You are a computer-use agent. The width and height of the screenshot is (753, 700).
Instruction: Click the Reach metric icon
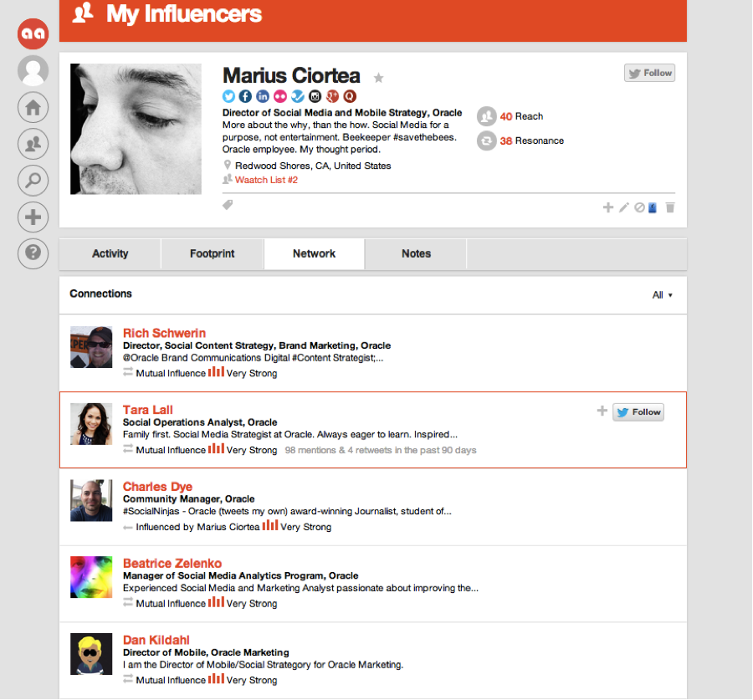click(486, 116)
